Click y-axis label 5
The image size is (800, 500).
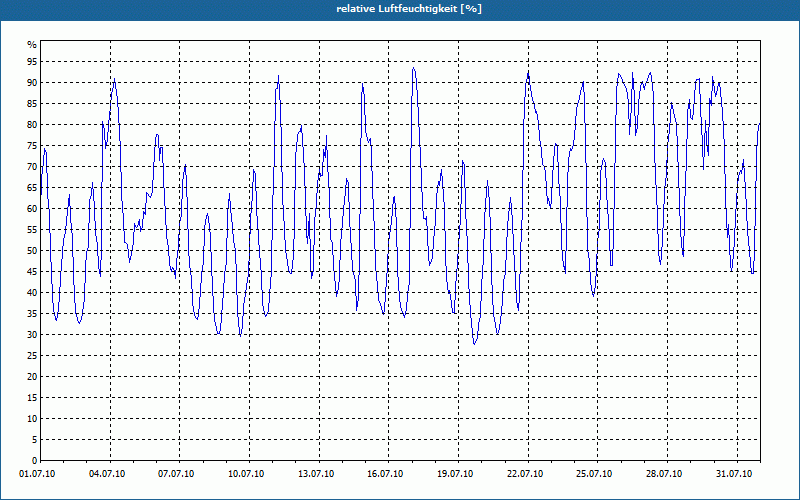point(34,439)
